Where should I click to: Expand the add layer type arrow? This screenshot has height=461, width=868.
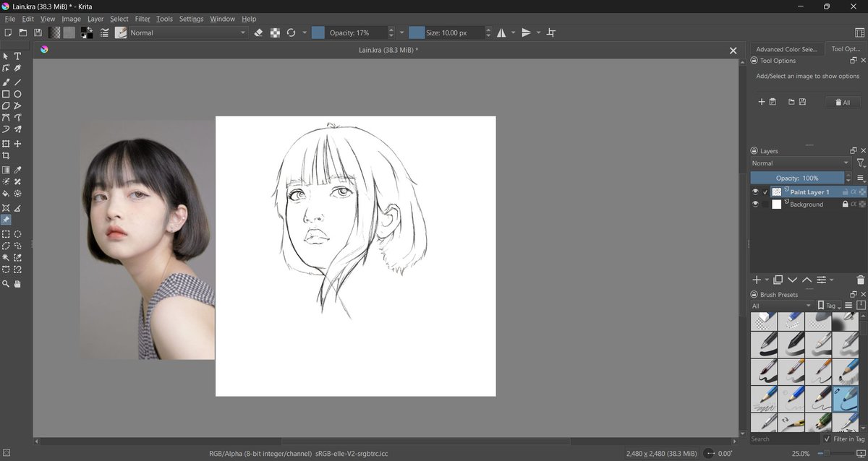click(x=766, y=280)
